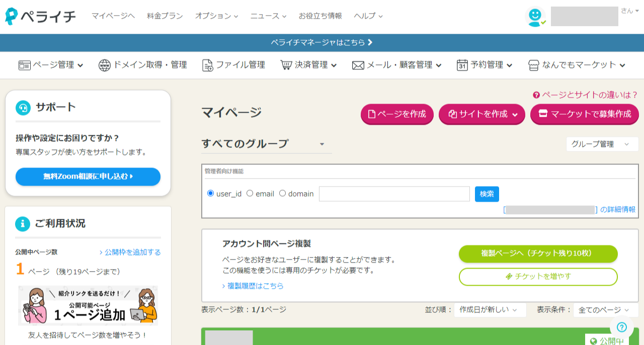The width and height of the screenshot is (644, 345).
Task: Click the 1ページ追加 referral banner
Action: click(88, 306)
